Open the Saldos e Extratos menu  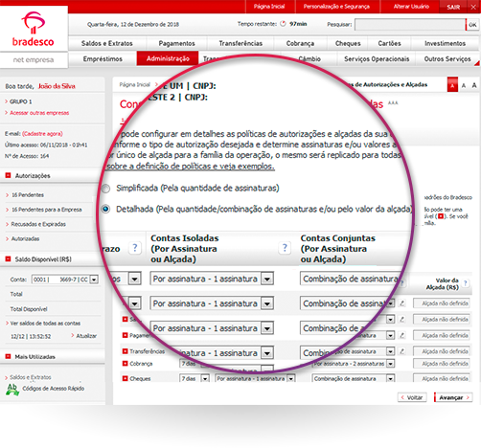(107, 43)
